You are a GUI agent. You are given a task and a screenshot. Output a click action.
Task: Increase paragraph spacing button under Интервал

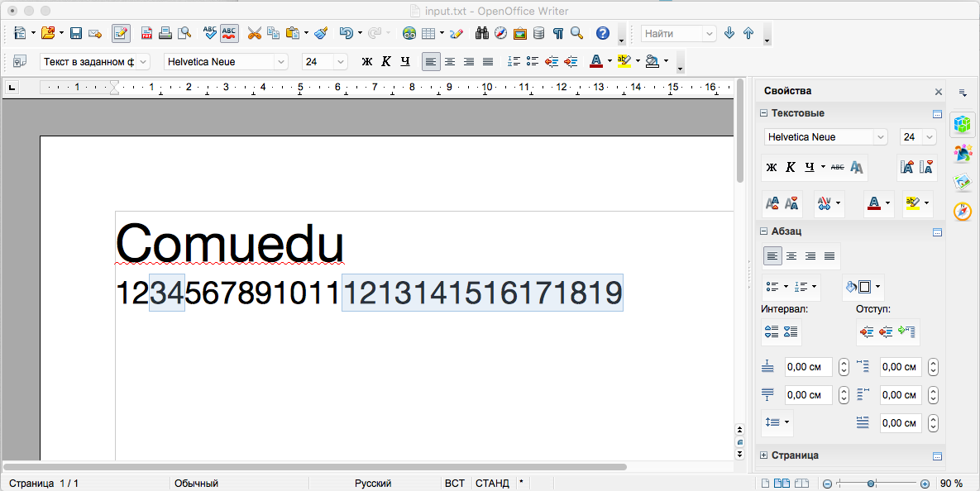(772, 331)
